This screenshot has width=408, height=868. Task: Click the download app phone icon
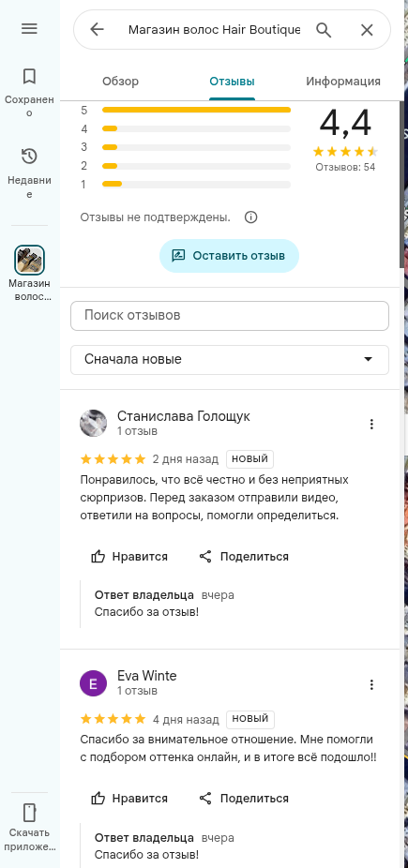point(29,813)
